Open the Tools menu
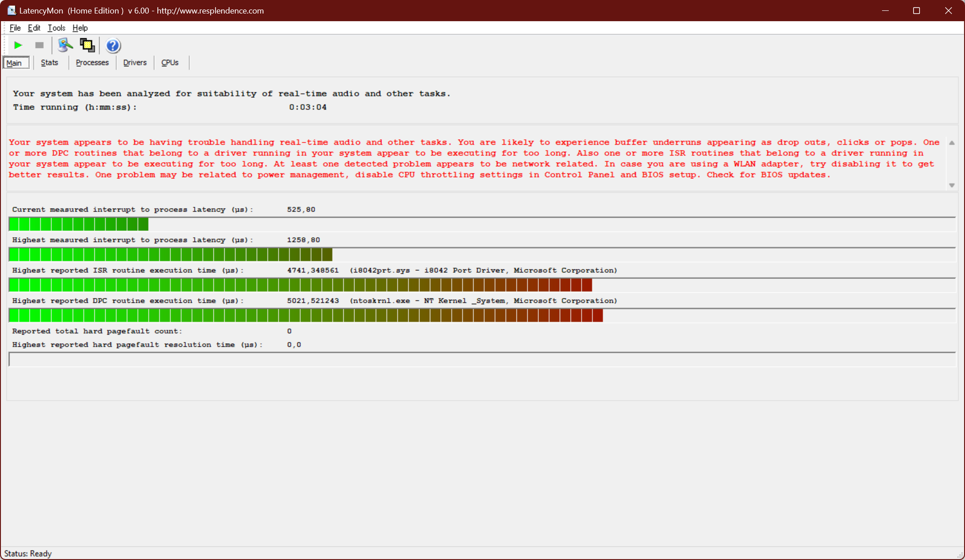Viewport: 965px width, 560px height. click(56, 28)
